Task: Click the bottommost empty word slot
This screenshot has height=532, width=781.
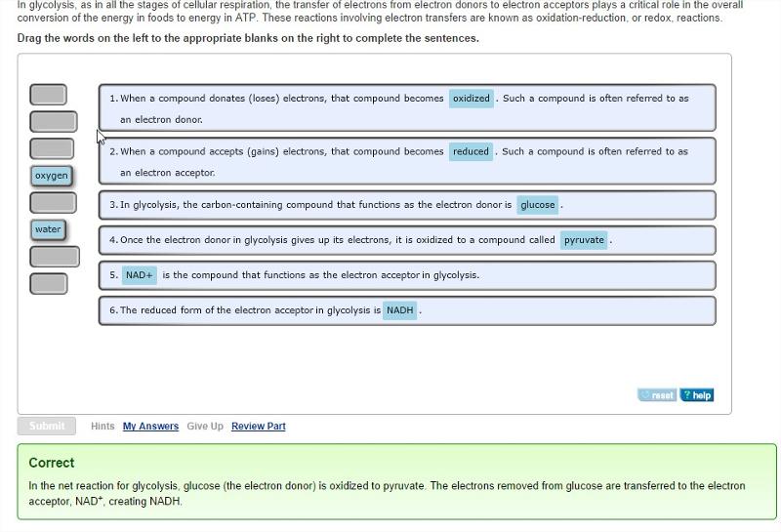Action: point(49,284)
